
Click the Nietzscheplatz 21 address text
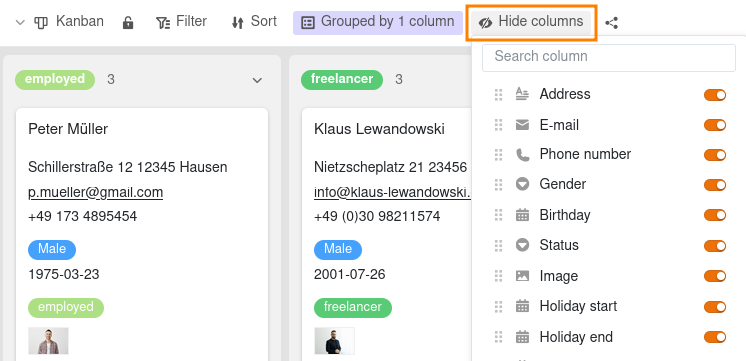pyautogui.click(x=390, y=167)
